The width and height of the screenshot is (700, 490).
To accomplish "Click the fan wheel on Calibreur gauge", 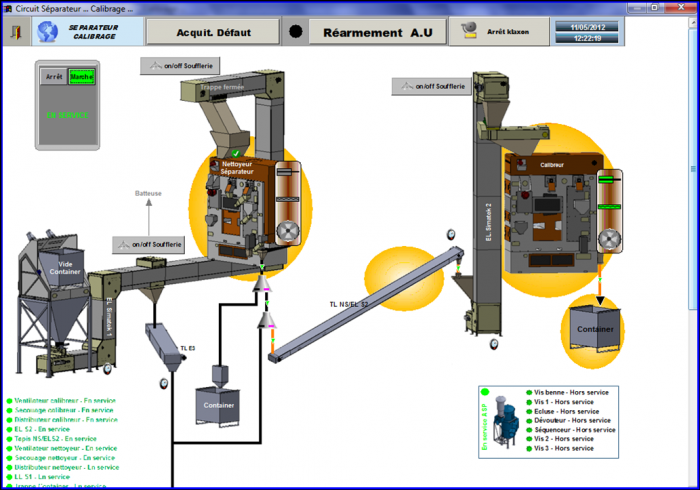I will [x=609, y=239].
